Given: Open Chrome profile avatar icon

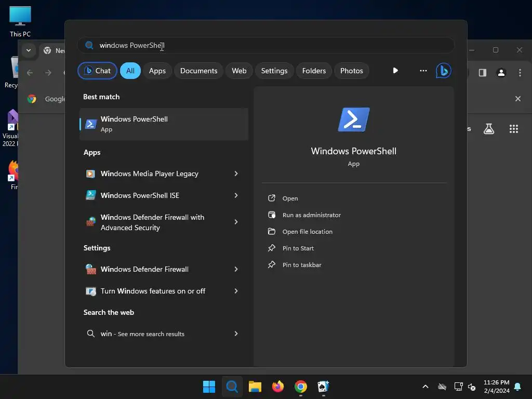Looking at the screenshot, I should click(501, 73).
